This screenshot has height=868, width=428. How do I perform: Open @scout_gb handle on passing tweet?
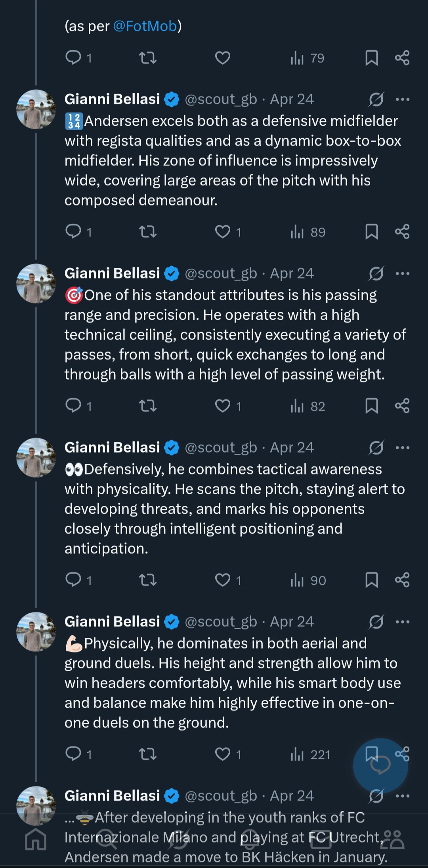coord(221,273)
